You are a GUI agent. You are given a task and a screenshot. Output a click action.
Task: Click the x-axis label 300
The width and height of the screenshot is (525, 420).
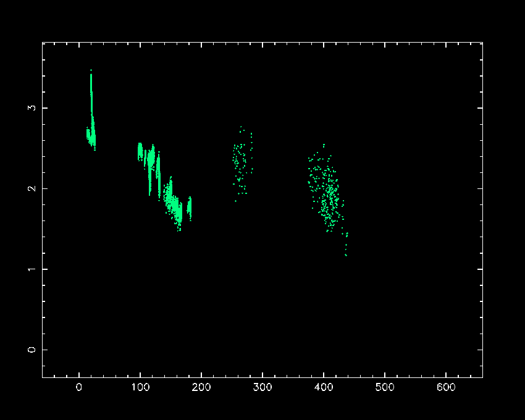click(x=262, y=387)
